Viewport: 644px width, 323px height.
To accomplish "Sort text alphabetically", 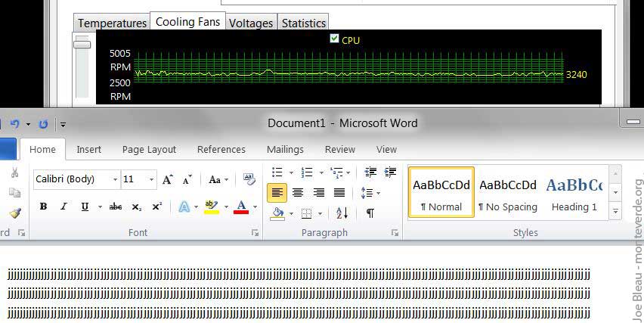I will 342,213.
